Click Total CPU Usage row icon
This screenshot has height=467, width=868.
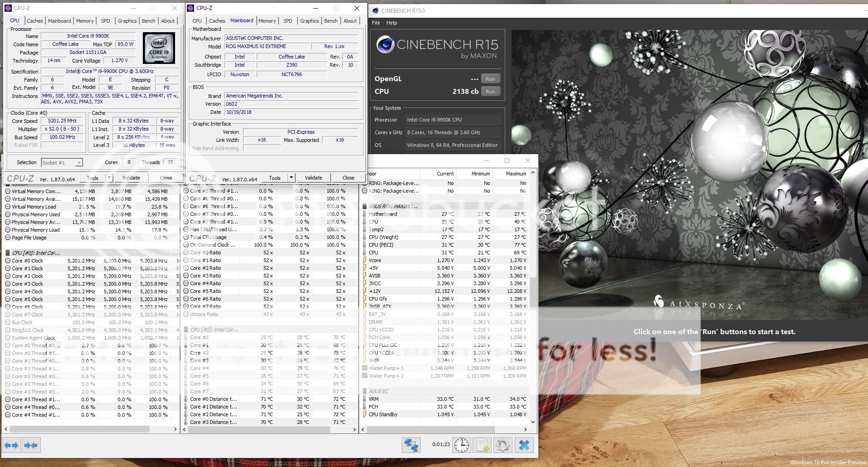[186, 237]
